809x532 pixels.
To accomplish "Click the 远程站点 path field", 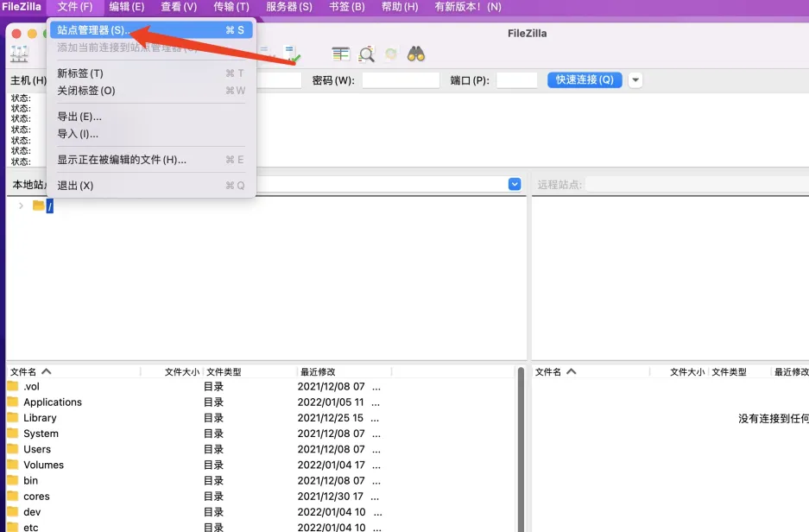I will coord(698,184).
